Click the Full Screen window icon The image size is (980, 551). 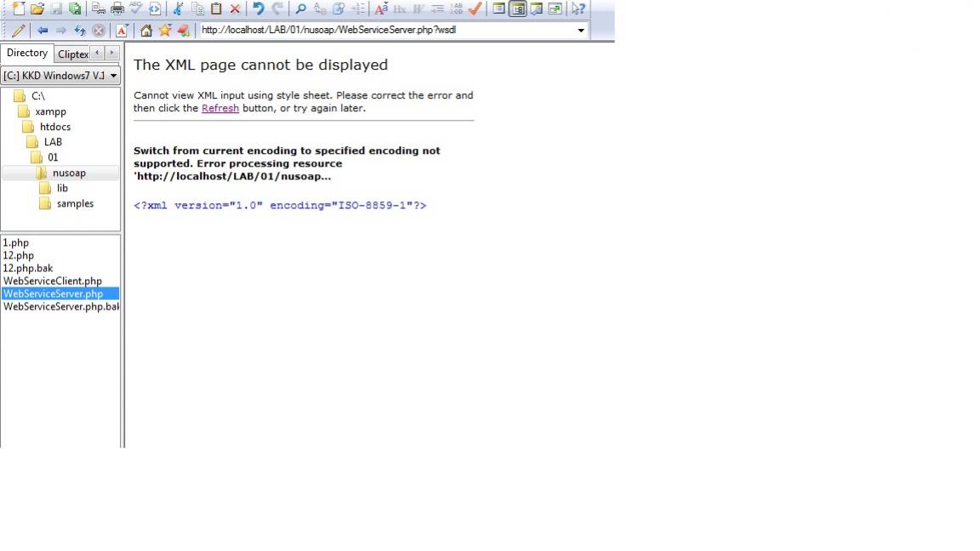click(555, 9)
